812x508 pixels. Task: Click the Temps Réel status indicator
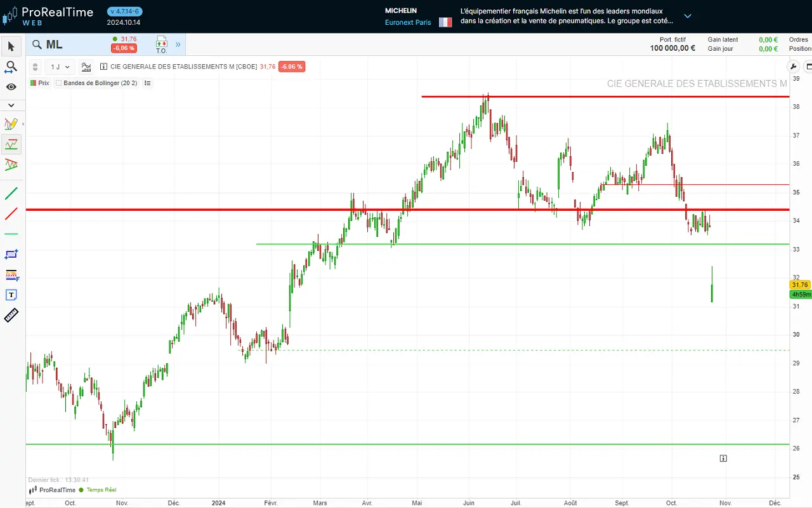(x=98, y=490)
